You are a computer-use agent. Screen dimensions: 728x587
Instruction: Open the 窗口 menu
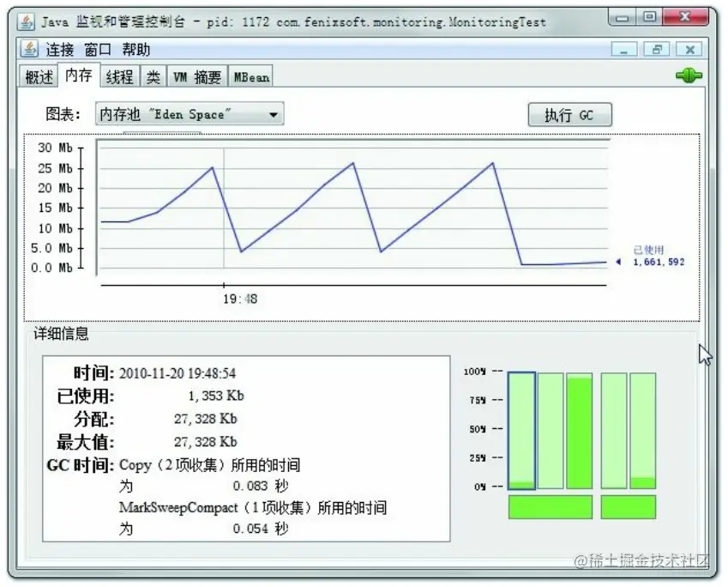pyautogui.click(x=98, y=49)
